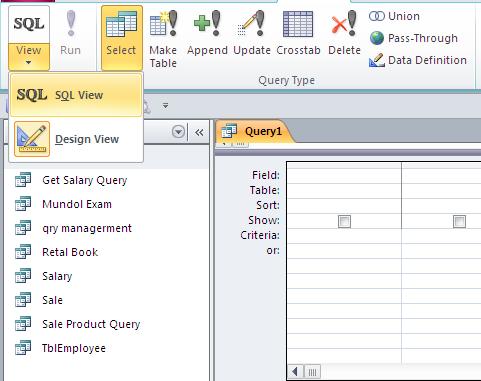Click the Query1 tab icon

coord(229,131)
